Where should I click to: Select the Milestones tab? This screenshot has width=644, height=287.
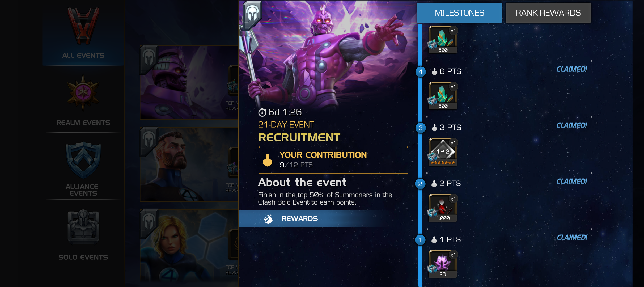click(x=459, y=13)
